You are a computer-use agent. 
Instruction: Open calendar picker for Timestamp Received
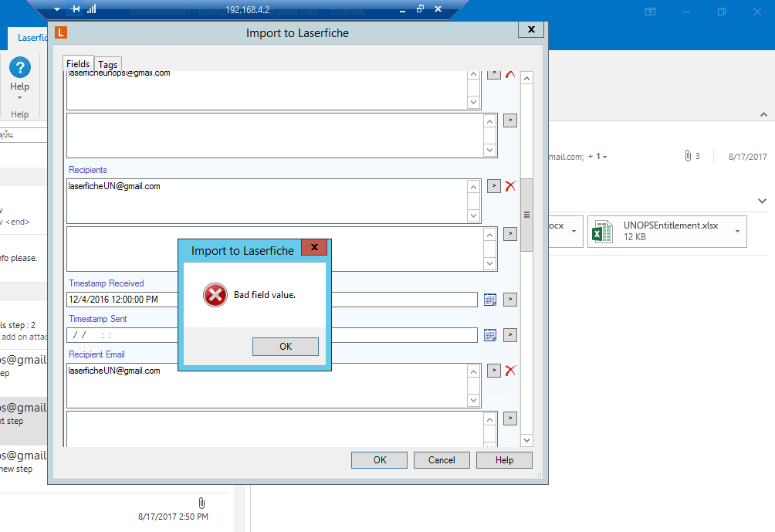tap(490, 300)
